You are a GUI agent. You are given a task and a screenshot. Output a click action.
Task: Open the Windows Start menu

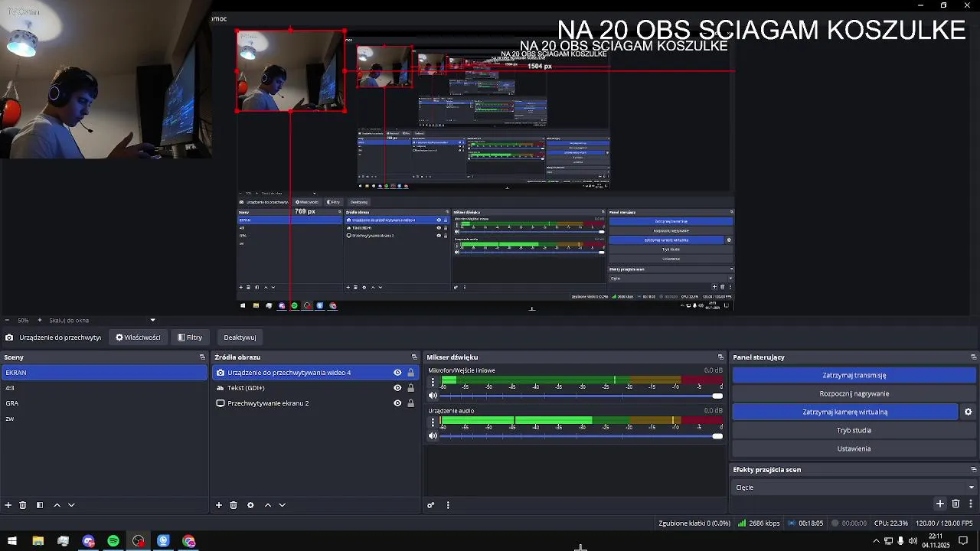pos(12,541)
